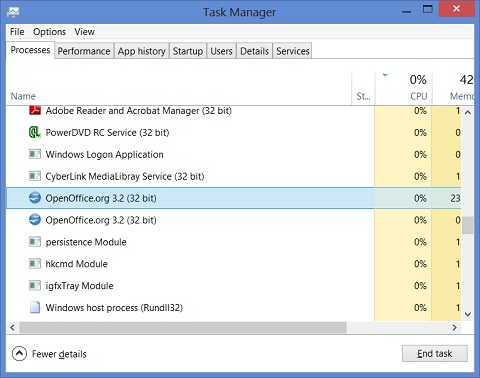The width and height of the screenshot is (480, 378).
Task: Open the File menu
Action: tap(17, 32)
